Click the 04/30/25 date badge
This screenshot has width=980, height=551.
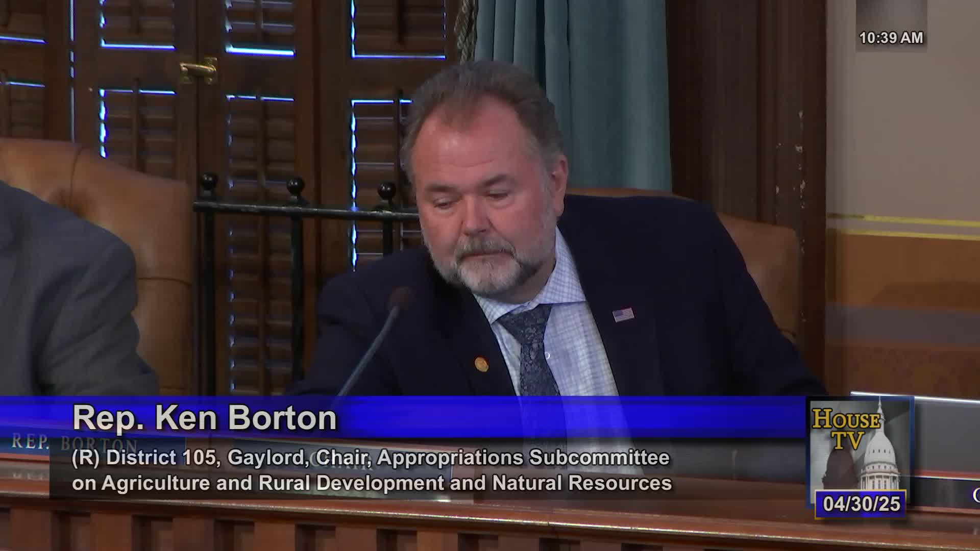(861, 504)
